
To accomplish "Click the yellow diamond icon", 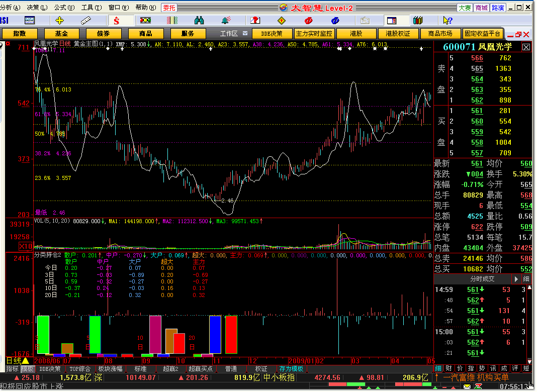I will (x=282, y=21).
